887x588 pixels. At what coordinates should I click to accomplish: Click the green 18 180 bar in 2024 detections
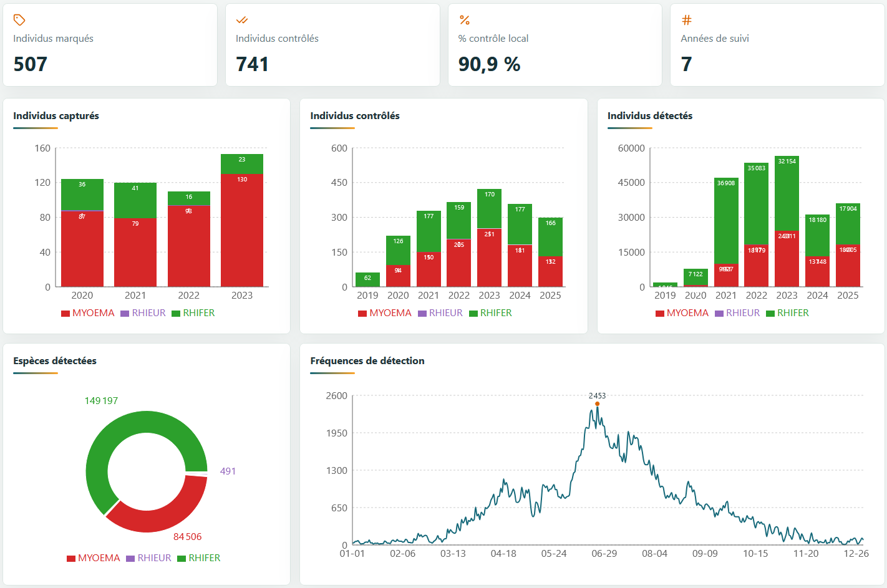coord(818,235)
